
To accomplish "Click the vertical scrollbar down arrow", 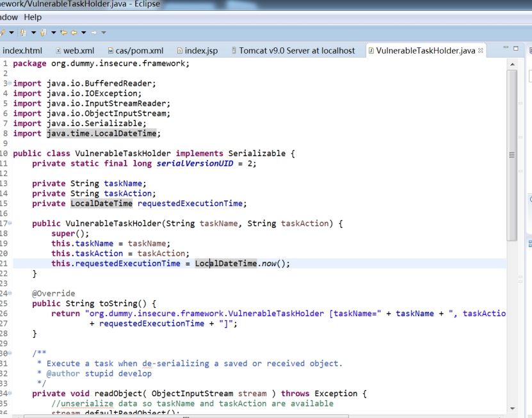I will pyautogui.click(x=512, y=408).
